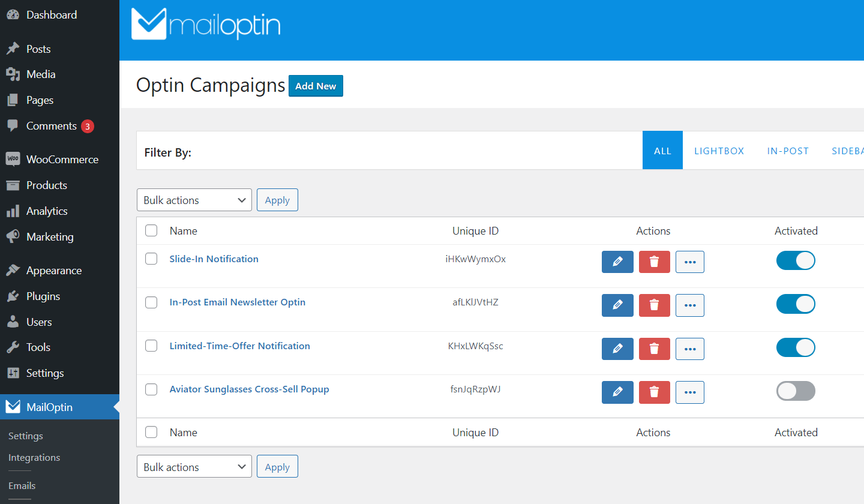Screen dimensions: 864x504
Task: Click the Users person icon
Action: coord(13,322)
